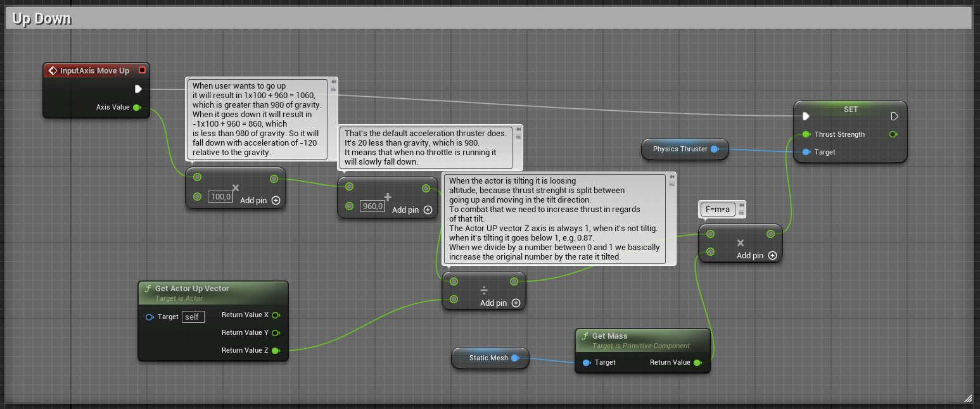Click the 'Target is Actor' subtitle
The height and width of the screenshot is (409, 980).
click(x=179, y=298)
